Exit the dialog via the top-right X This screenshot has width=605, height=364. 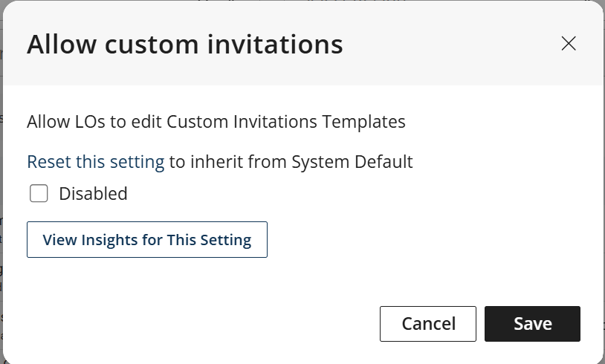point(569,43)
